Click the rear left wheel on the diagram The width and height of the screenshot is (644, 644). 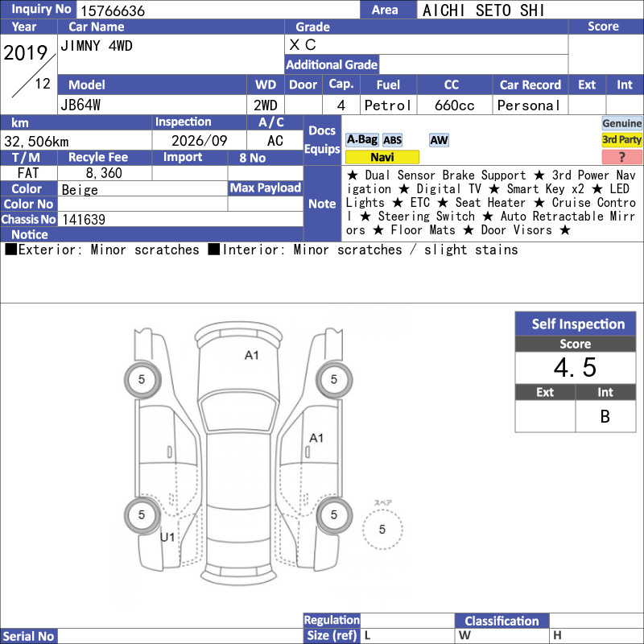(142, 514)
